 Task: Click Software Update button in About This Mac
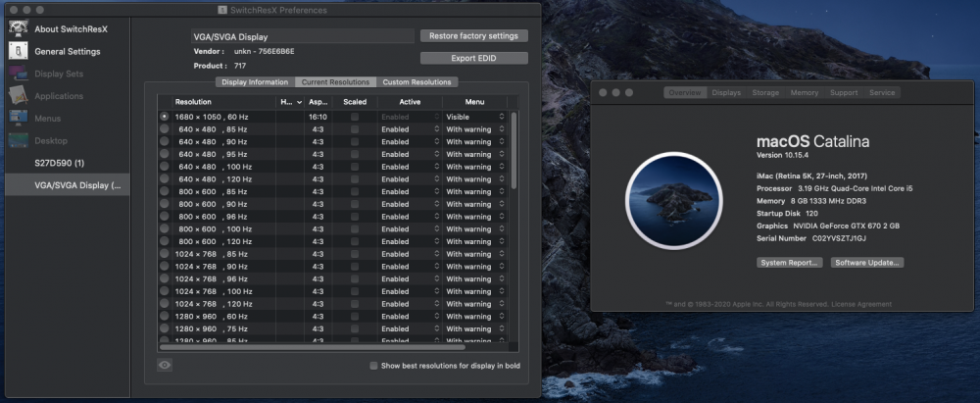click(867, 263)
